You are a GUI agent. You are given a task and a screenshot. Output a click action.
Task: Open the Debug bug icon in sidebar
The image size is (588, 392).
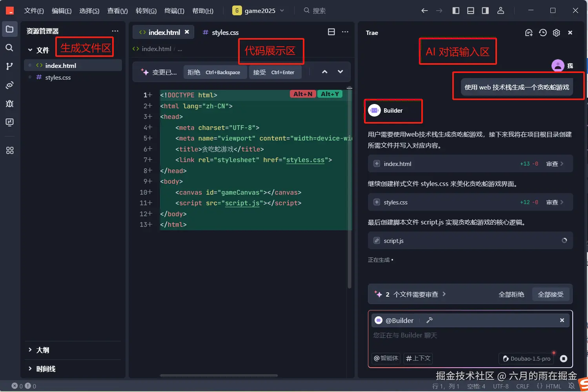pyautogui.click(x=9, y=104)
